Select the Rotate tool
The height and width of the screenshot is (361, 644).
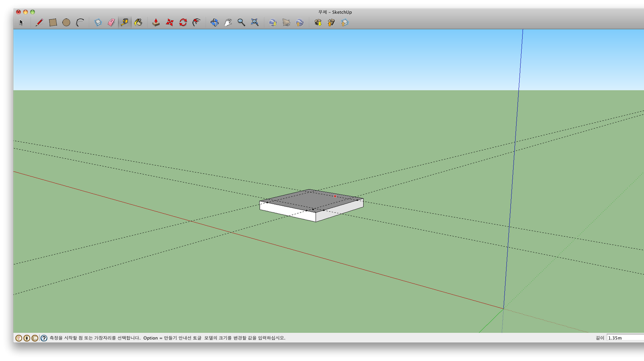point(183,23)
